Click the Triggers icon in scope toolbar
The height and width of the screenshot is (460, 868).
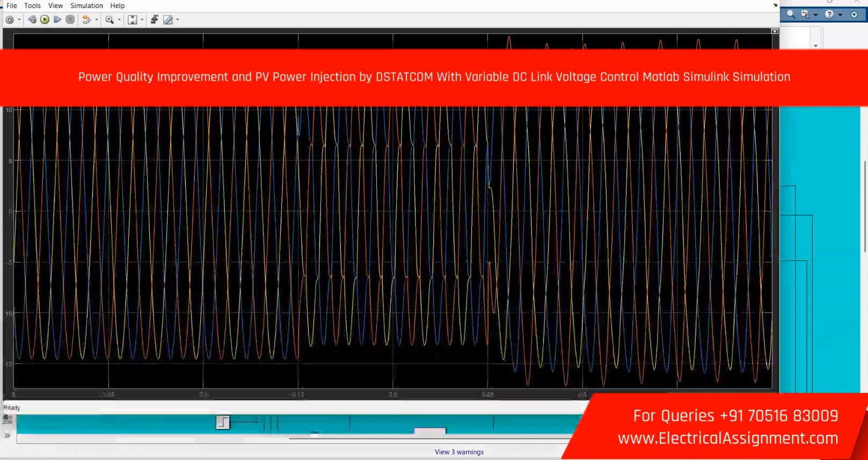[x=155, y=20]
